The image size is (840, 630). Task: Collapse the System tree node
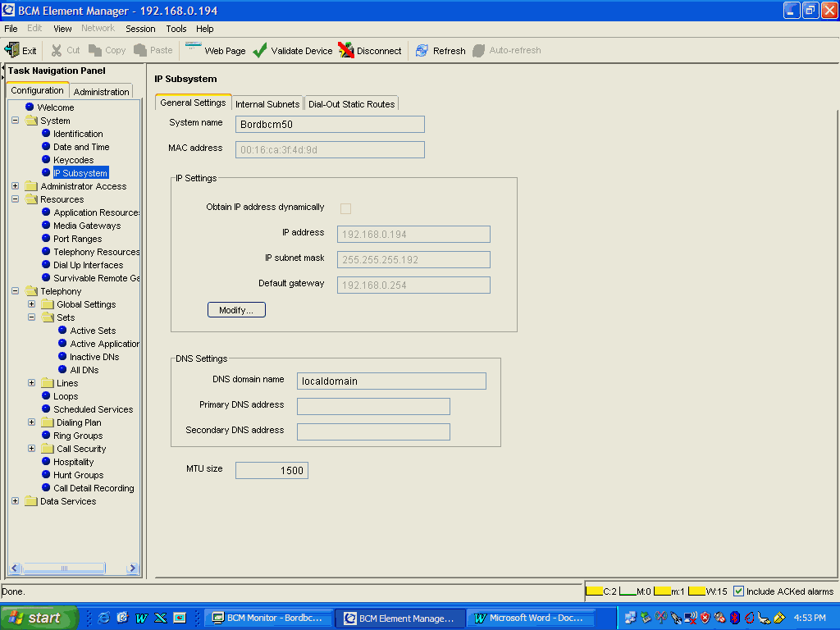click(15, 121)
